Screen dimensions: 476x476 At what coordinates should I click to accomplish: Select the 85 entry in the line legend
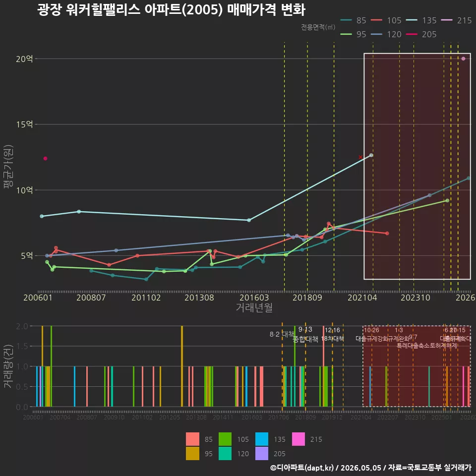[x=353, y=20]
